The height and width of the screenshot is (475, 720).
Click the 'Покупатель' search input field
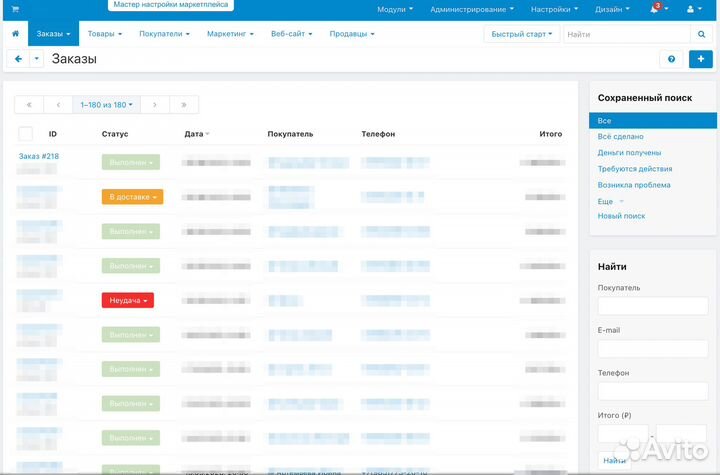click(x=652, y=306)
